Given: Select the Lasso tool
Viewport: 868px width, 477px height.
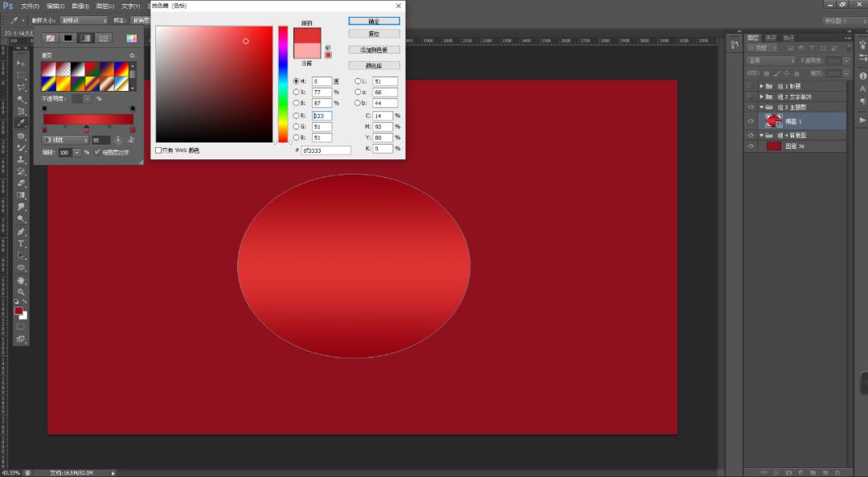Looking at the screenshot, I should (21, 87).
